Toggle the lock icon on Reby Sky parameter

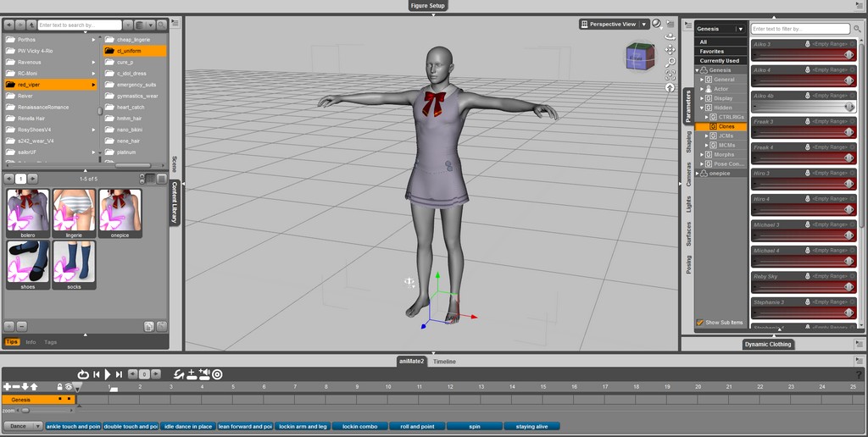click(808, 277)
